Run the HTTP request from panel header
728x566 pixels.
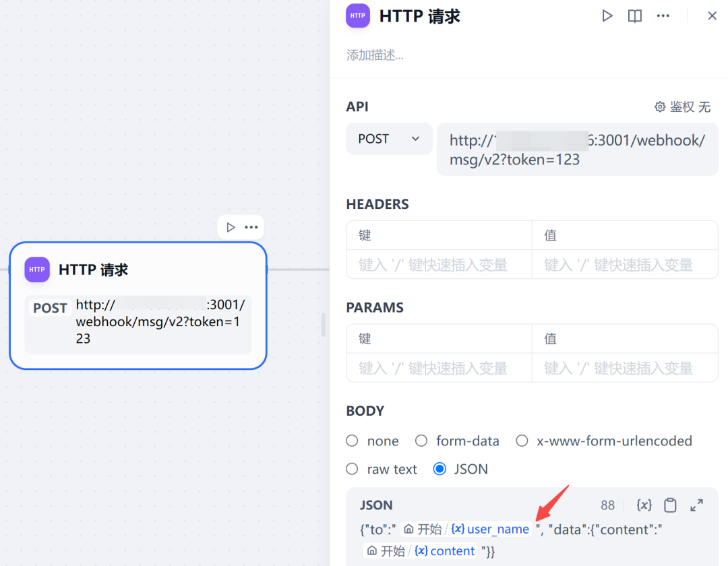(x=607, y=16)
